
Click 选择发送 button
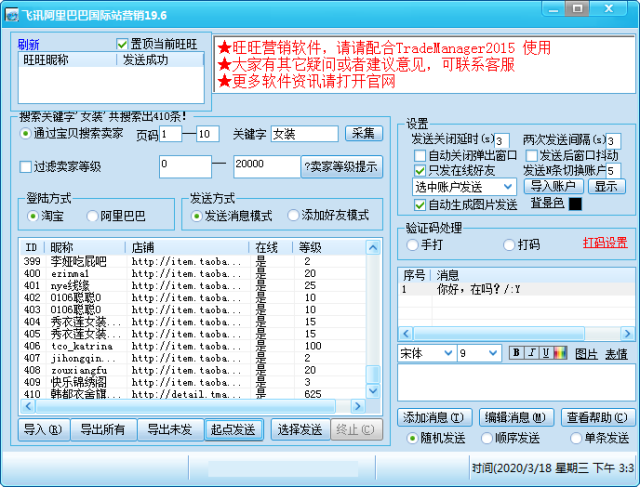[x=300, y=429]
